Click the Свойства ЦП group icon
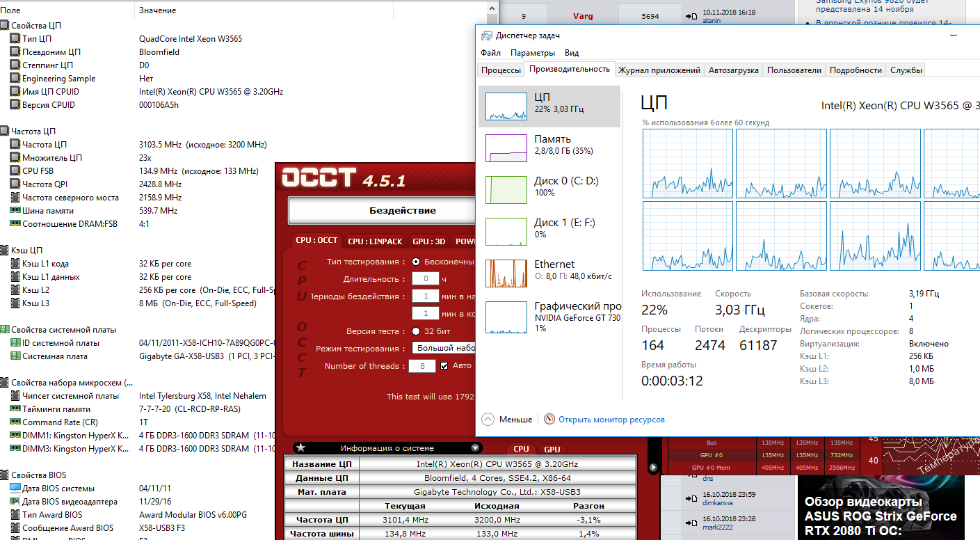The image size is (980, 540). (x=4, y=26)
